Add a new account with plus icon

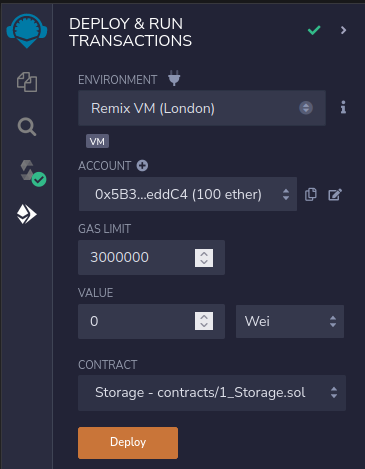coord(142,166)
